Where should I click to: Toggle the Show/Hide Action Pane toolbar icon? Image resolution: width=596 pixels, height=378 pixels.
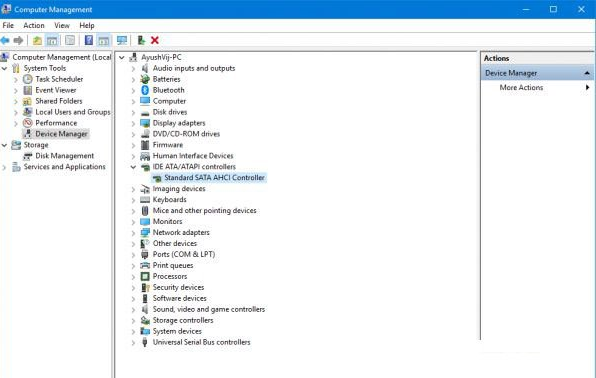pyautogui.click(x=103, y=40)
